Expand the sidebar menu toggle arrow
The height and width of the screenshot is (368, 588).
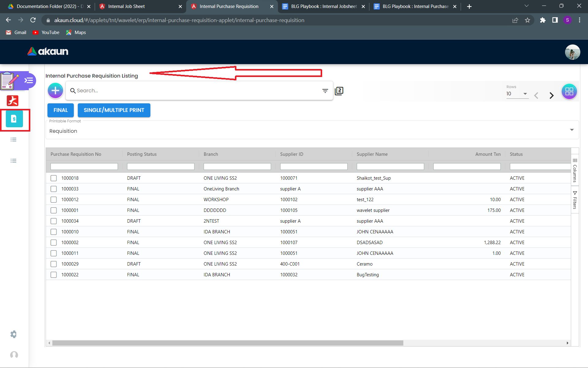point(29,80)
